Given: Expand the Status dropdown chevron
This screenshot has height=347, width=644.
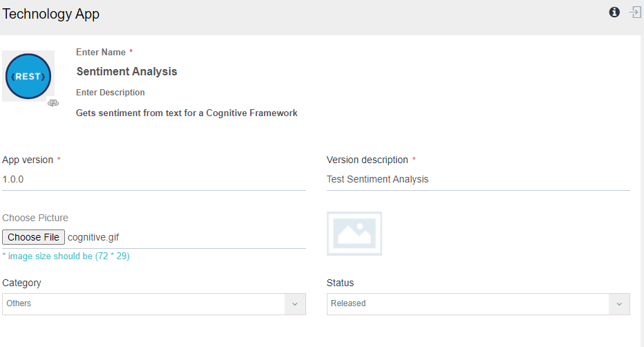Looking at the screenshot, I should [619, 304].
